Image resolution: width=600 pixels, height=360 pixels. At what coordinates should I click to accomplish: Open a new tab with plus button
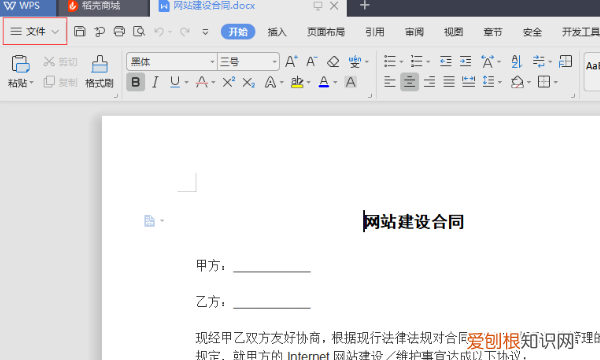tap(365, 5)
